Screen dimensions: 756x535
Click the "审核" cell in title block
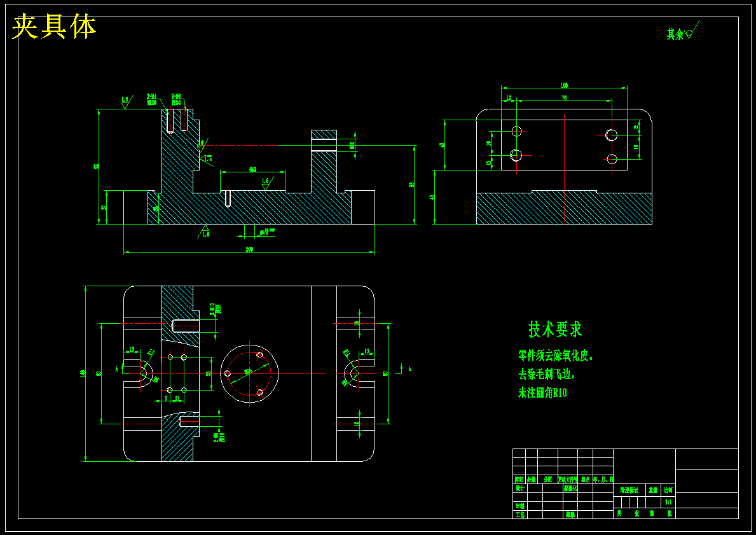(x=519, y=506)
